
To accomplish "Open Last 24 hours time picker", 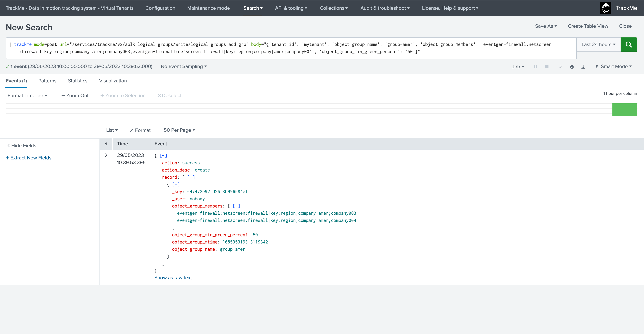I will pos(598,44).
